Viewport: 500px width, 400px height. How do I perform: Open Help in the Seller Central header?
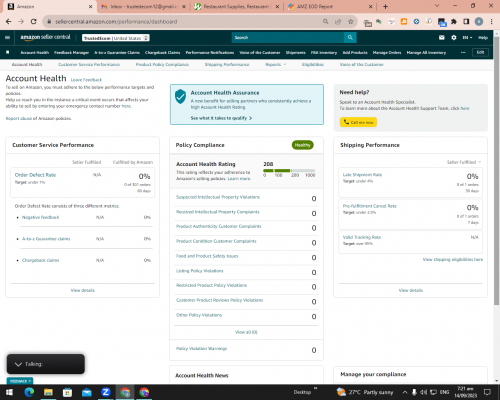point(483,38)
